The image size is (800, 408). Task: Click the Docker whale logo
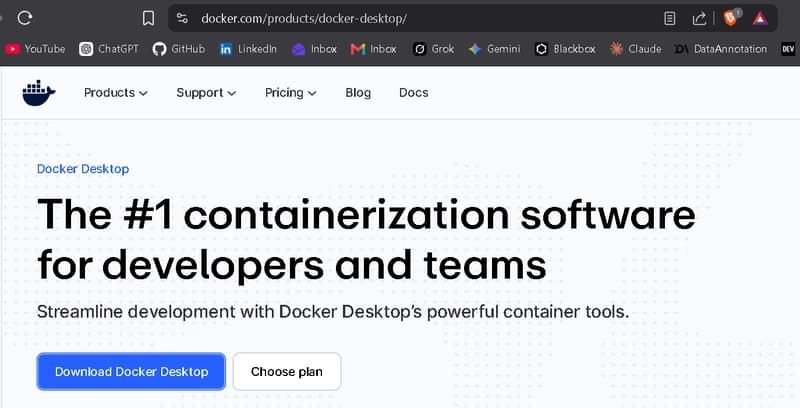point(38,93)
